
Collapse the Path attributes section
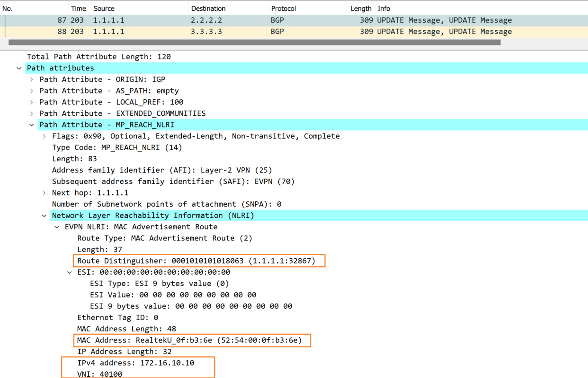click(19, 68)
